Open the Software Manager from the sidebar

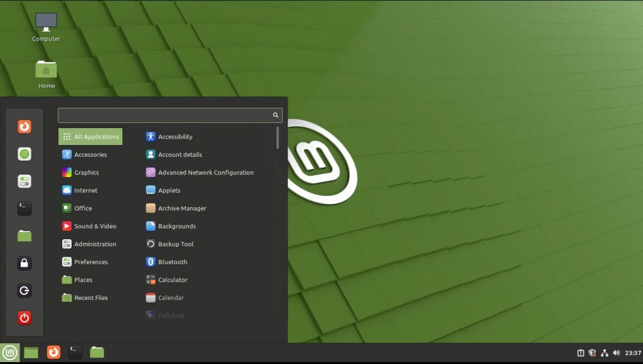(x=24, y=153)
